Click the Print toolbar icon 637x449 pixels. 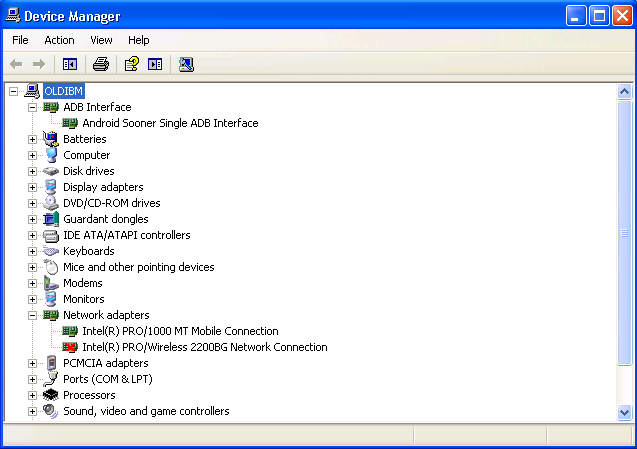[x=101, y=64]
